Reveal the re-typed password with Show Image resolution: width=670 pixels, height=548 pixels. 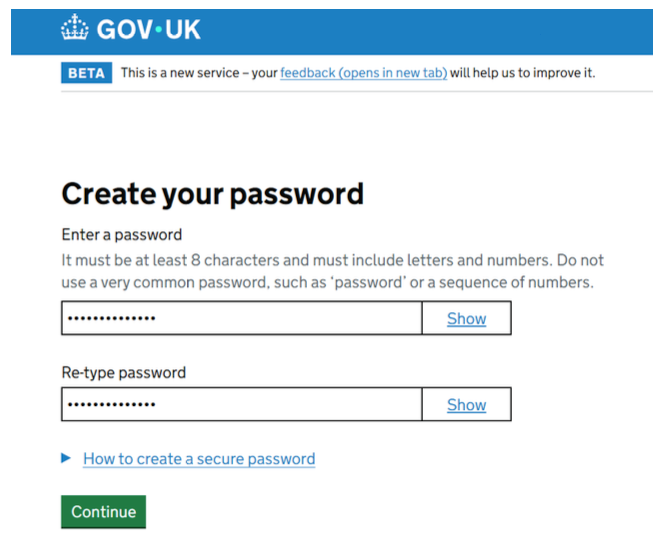(x=466, y=405)
